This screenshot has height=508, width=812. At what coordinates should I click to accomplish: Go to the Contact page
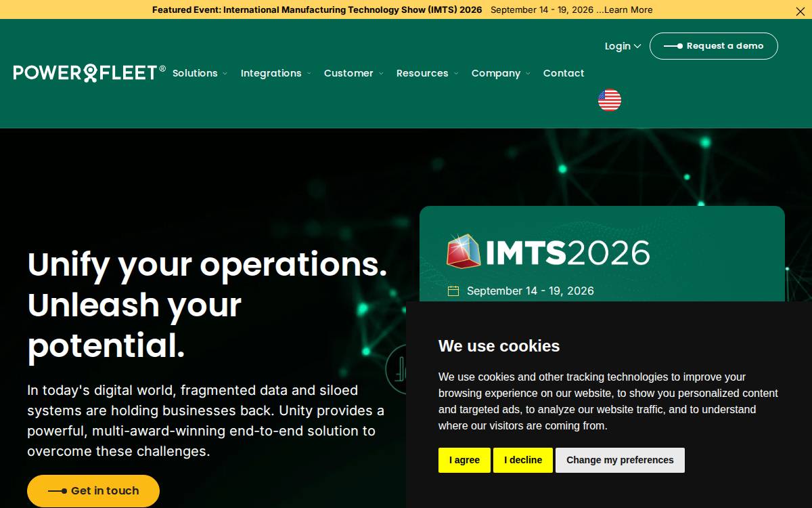click(x=564, y=73)
